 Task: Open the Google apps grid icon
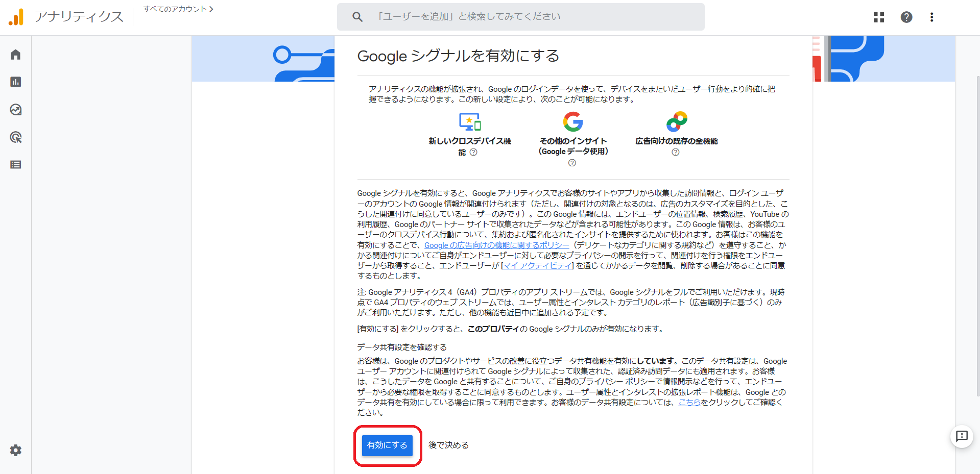tap(878, 17)
